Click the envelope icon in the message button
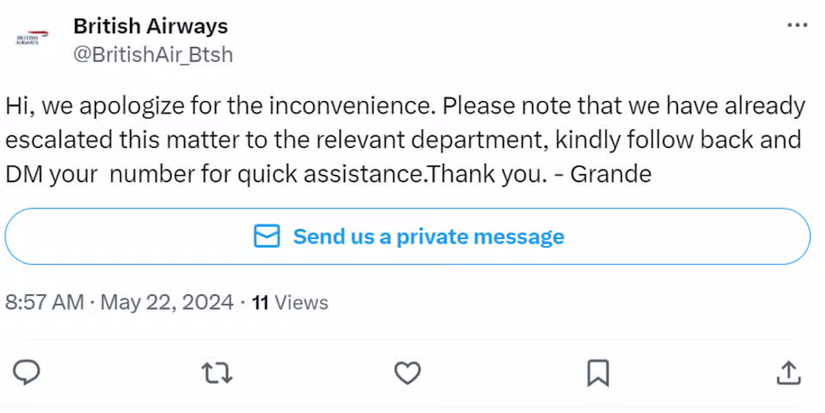The image size is (825, 413). tap(266, 237)
